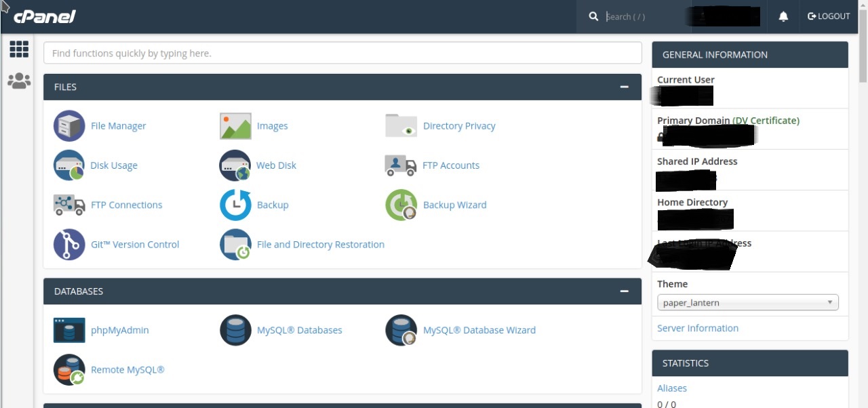Screen dimensions: 868x408
Task: Click the Directory Privacy text link
Action: (459, 126)
